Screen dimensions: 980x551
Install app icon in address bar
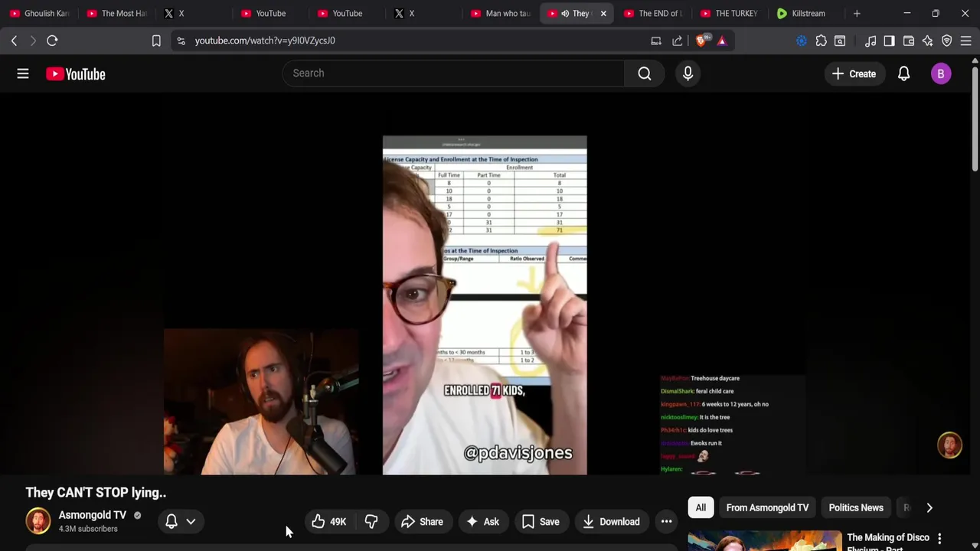656,41
